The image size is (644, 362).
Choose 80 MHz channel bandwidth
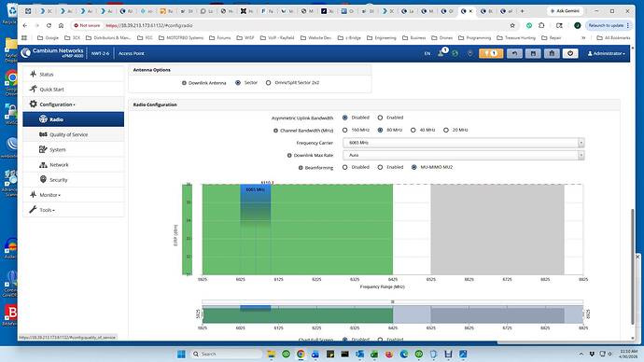380,130
